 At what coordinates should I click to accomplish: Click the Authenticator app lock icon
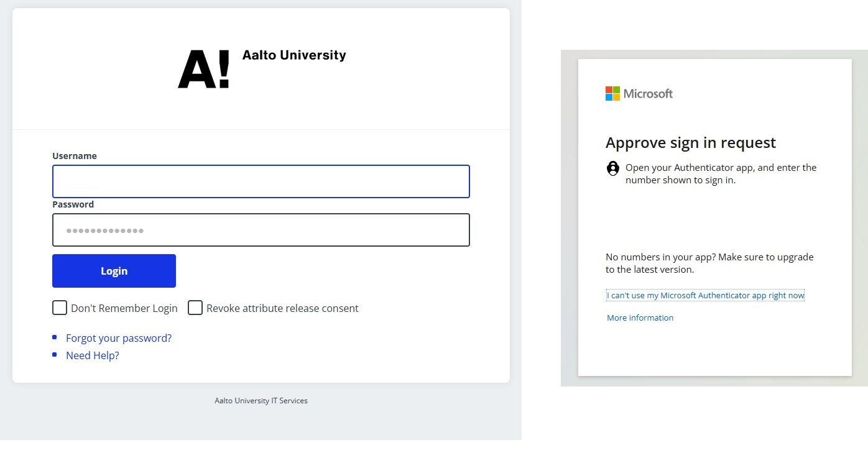click(613, 168)
